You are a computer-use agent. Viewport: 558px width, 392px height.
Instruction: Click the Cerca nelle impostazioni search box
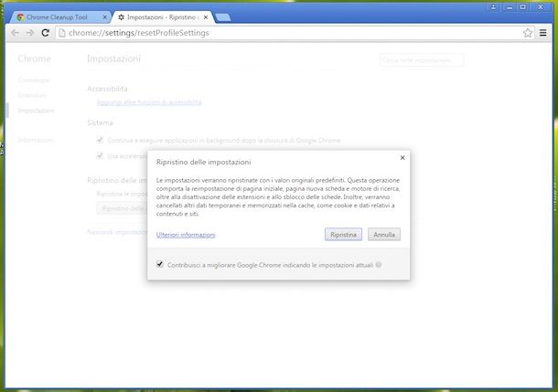422,60
